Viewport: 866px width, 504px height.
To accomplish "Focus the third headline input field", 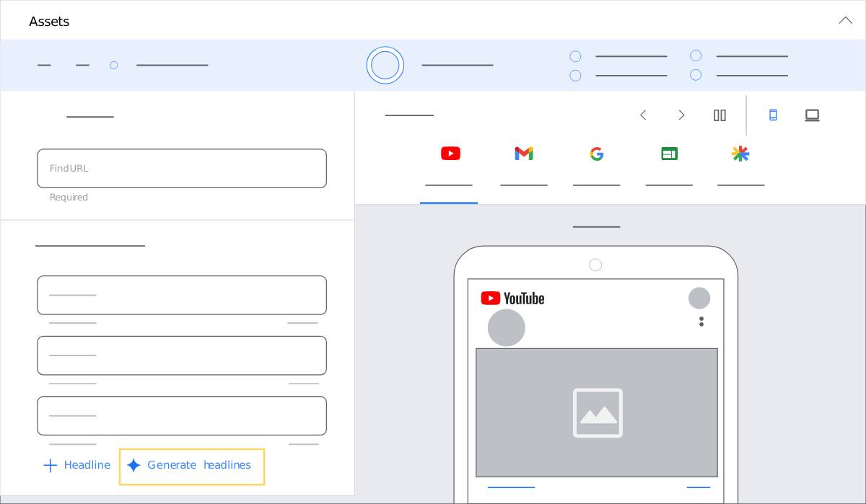I will [182, 416].
